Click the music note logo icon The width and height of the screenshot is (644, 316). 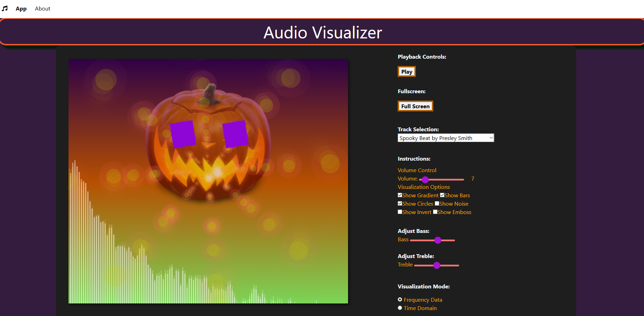tap(5, 8)
